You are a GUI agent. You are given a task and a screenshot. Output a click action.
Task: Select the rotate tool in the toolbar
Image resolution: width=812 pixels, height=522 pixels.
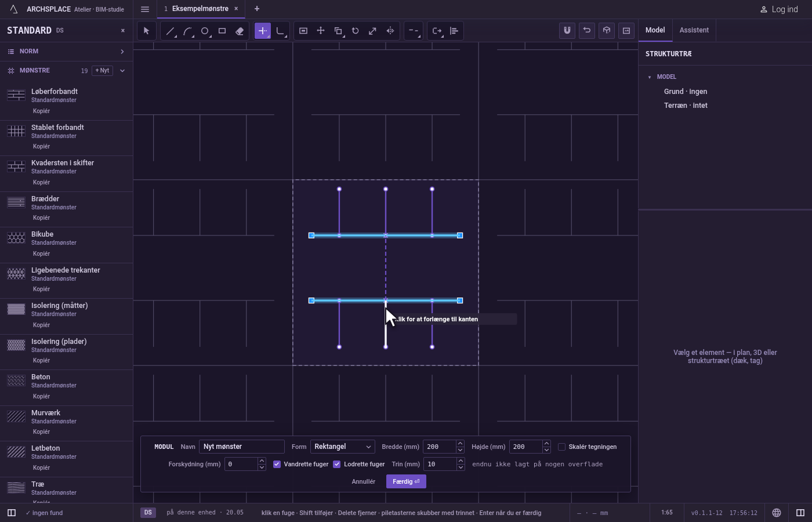point(356,31)
